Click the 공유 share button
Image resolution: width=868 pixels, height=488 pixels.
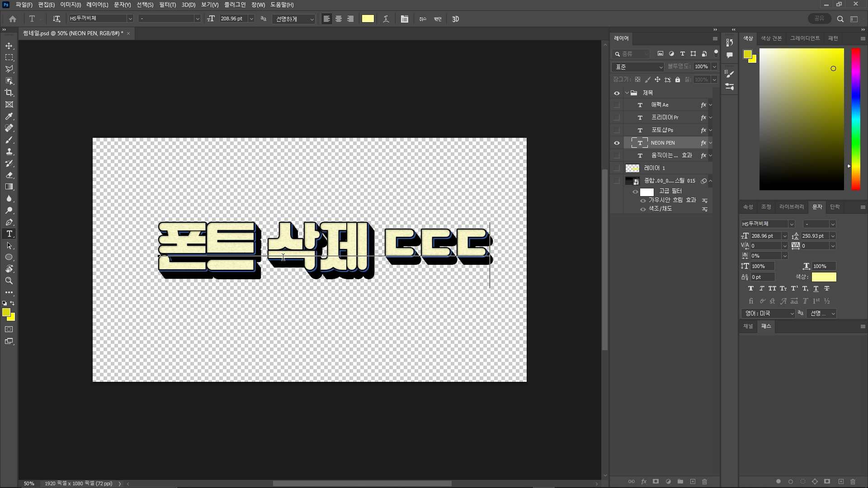819,19
